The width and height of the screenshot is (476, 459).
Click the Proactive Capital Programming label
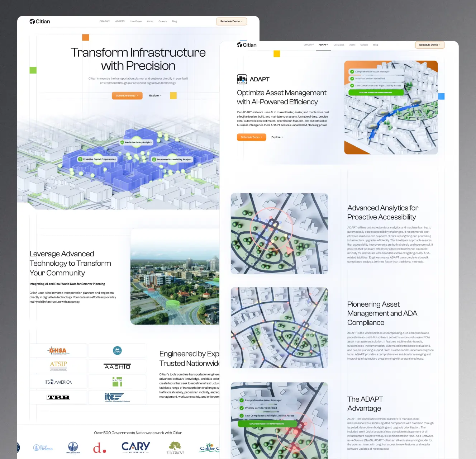pos(97,159)
